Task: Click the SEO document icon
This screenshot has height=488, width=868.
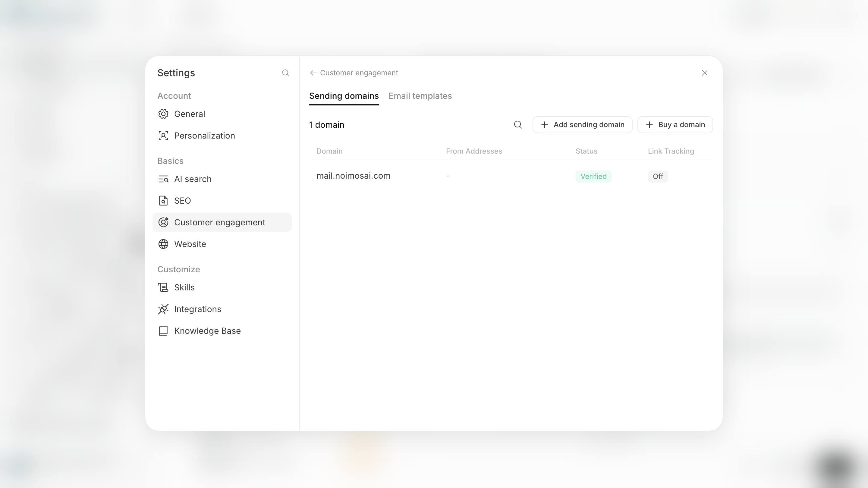Action: 163,201
